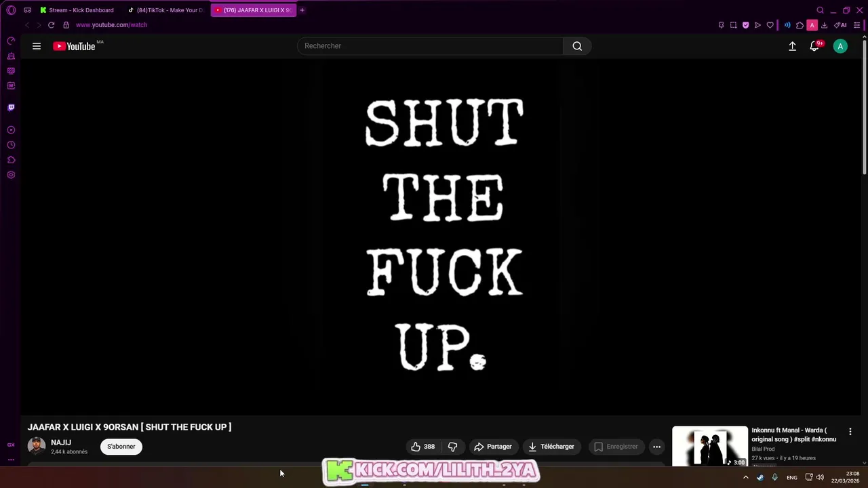This screenshot has height=488, width=868.
Task: Select the JAAFAR X LUIGI YouTube tab
Action: 253,10
